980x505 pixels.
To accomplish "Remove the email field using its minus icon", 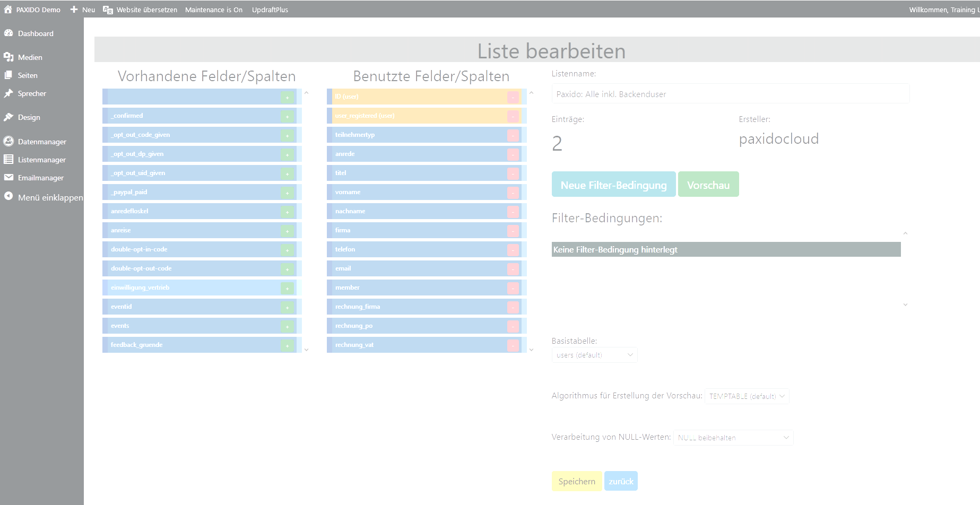I will tap(513, 269).
